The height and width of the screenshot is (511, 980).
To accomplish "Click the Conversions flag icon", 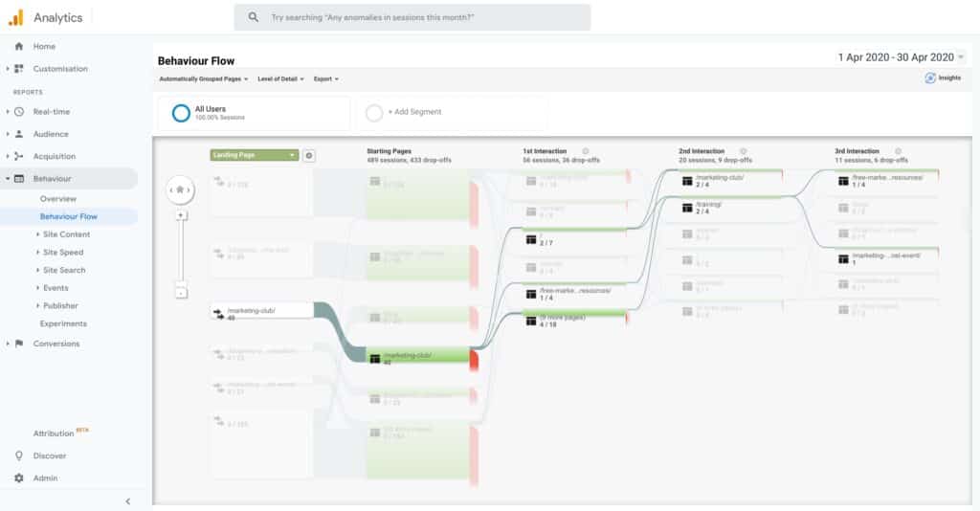I will [x=19, y=344].
